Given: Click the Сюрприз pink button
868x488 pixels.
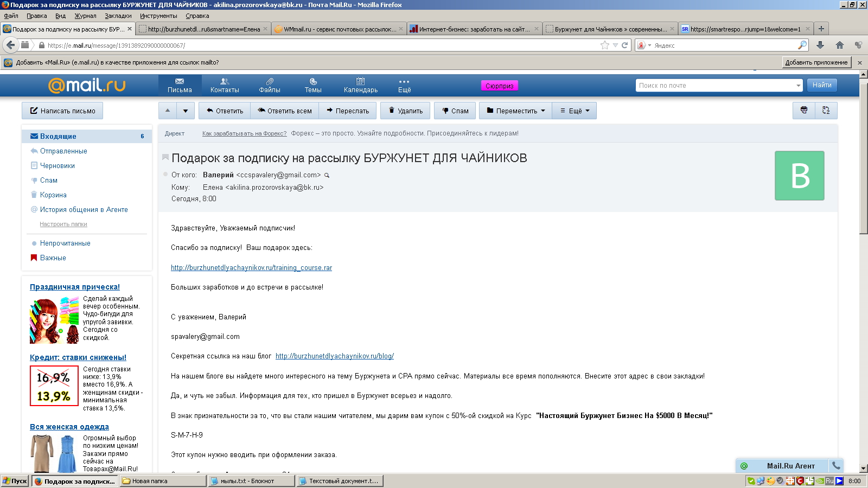Looking at the screenshot, I should tap(499, 86).
